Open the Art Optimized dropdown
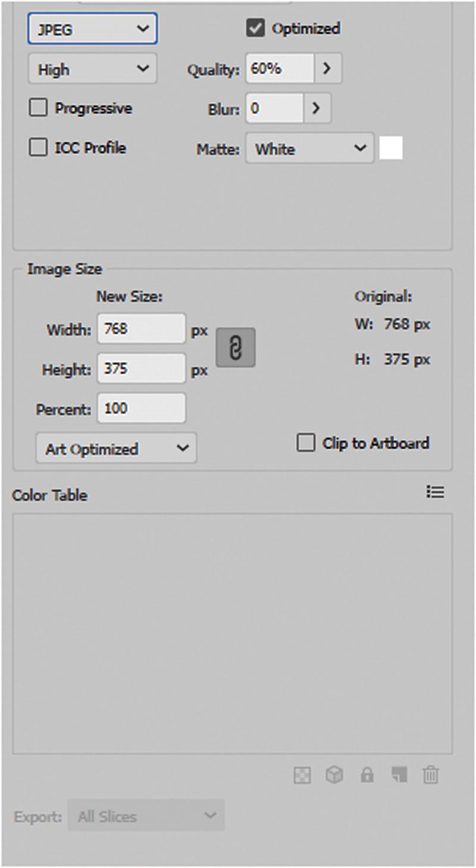Viewport: 476px width, 868px height. (116, 449)
